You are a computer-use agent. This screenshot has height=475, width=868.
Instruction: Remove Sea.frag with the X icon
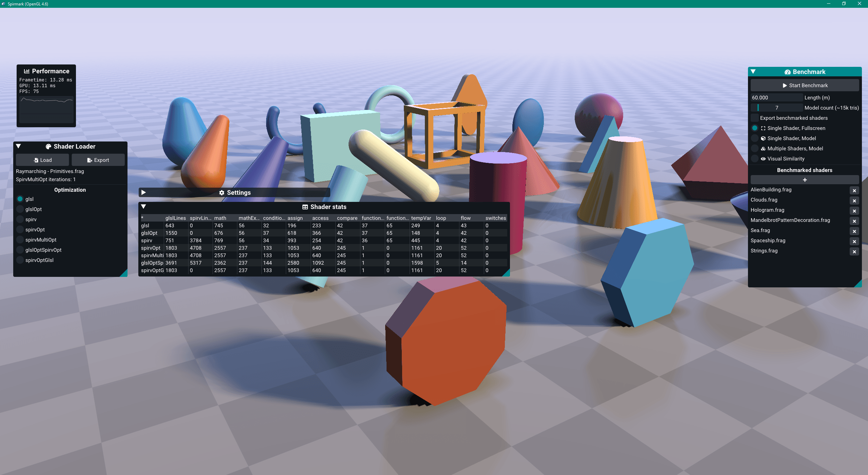tap(854, 231)
